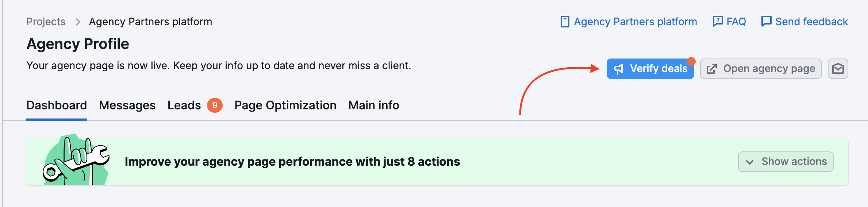Image resolution: width=868 pixels, height=207 pixels.
Task: Select the Page Optimization tab
Action: tap(285, 105)
